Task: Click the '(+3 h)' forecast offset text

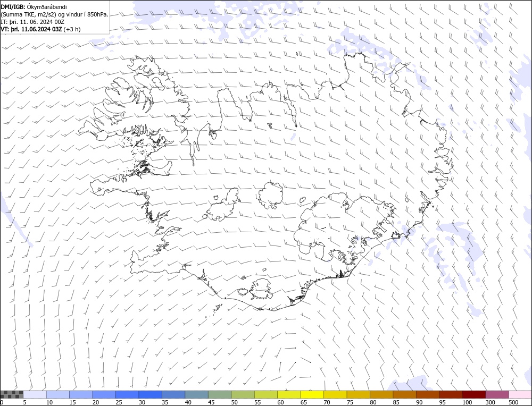Action: pos(72,29)
